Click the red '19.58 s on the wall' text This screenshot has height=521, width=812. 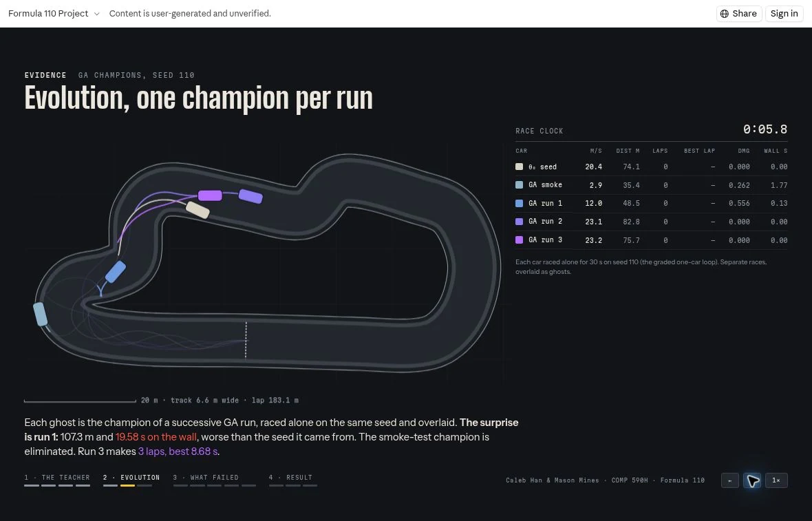click(156, 436)
